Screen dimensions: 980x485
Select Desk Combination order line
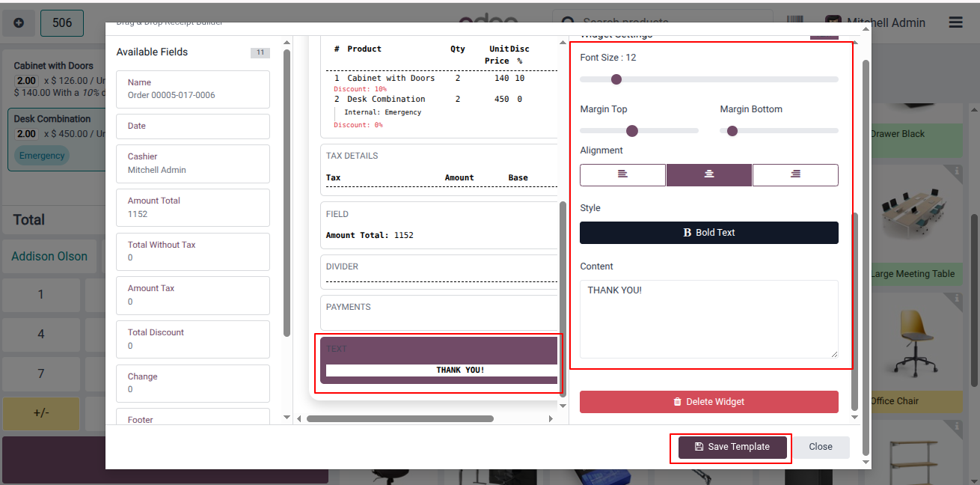click(55, 140)
